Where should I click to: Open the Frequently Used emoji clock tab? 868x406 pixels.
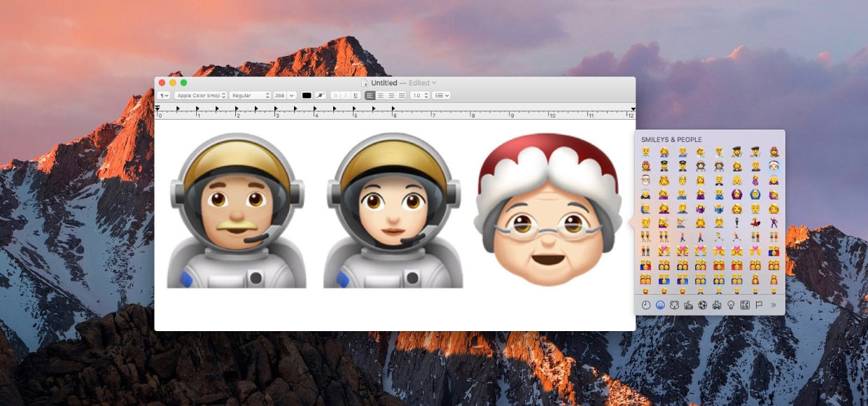coord(645,305)
